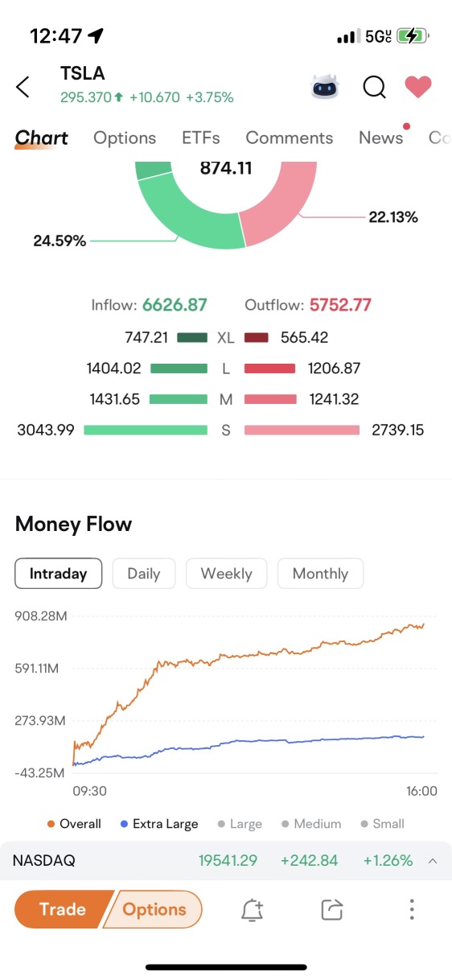Select the Daily money flow period
The image size is (452, 980).
pos(144,574)
